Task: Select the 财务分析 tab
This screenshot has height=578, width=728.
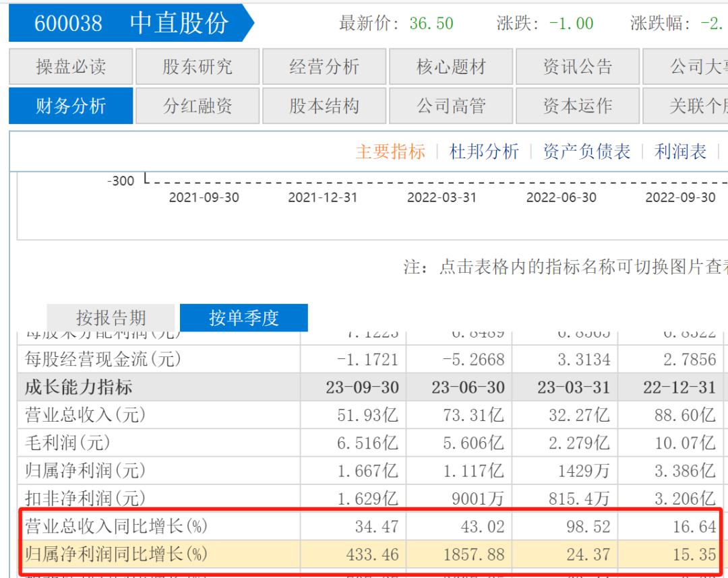Action: tap(71, 106)
